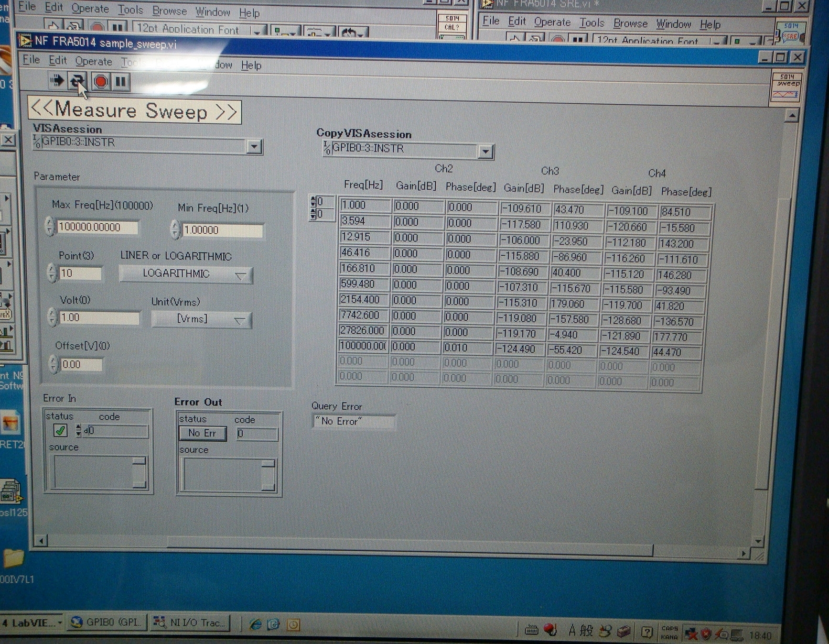Viewport: 829px width, 644px height.
Task: Click Run Continuously in sample_sweep.vi toolbar
Action: pyautogui.click(x=78, y=81)
